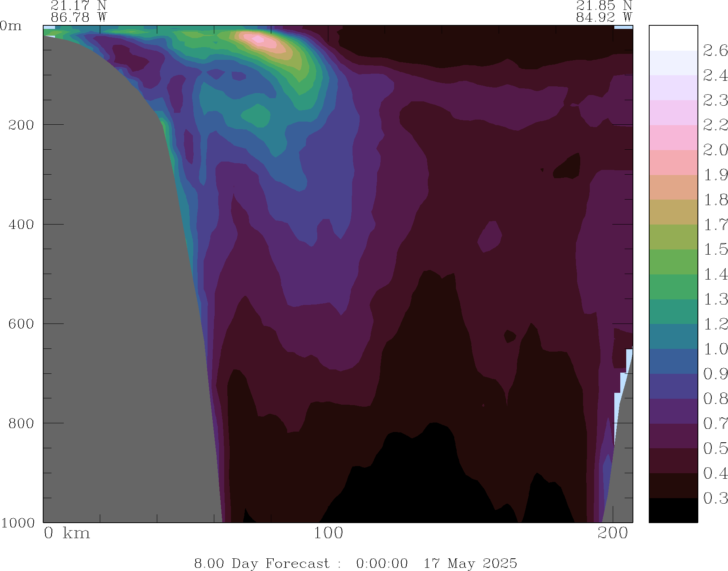The image size is (728, 571).
Task: Click the 2.0 colorbar label
Action: tap(715, 150)
